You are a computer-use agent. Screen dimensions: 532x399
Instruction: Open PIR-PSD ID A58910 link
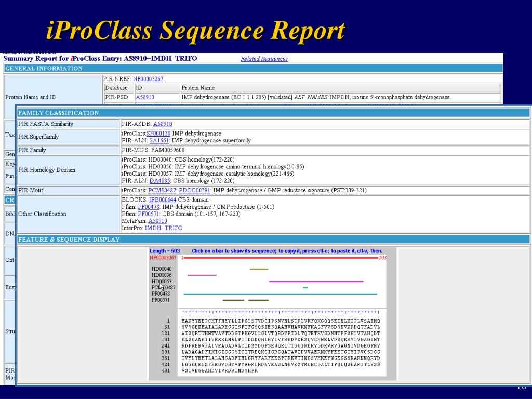pyautogui.click(x=144, y=97)
